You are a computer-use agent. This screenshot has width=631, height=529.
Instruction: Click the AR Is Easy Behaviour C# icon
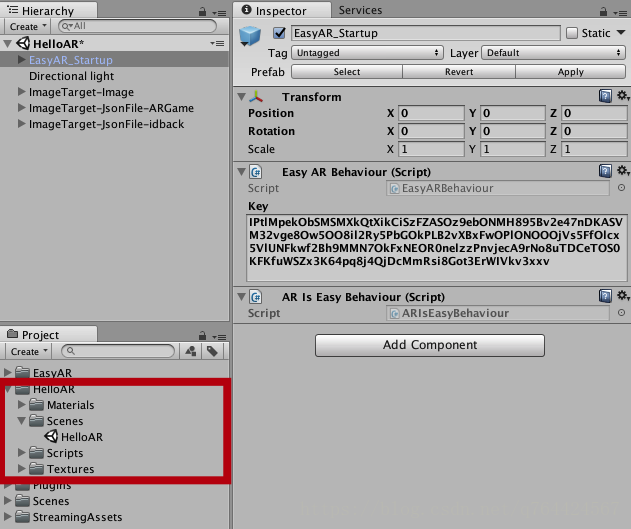[256, 297]
